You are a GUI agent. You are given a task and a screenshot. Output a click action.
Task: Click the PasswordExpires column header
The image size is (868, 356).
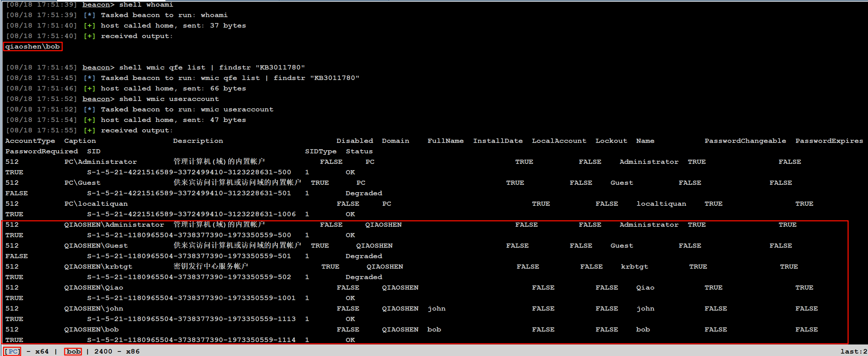pyautogui.click(x=829, y=141)
